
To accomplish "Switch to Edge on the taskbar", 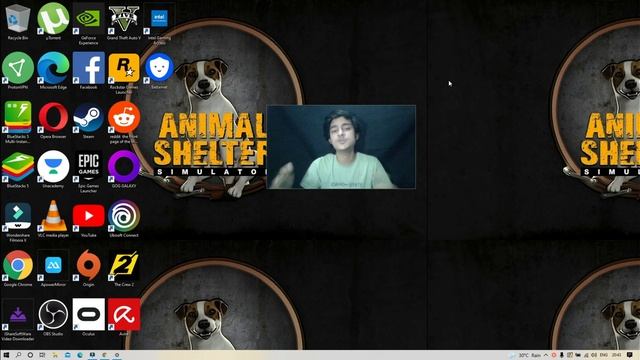I will click(x=80, y=355).
